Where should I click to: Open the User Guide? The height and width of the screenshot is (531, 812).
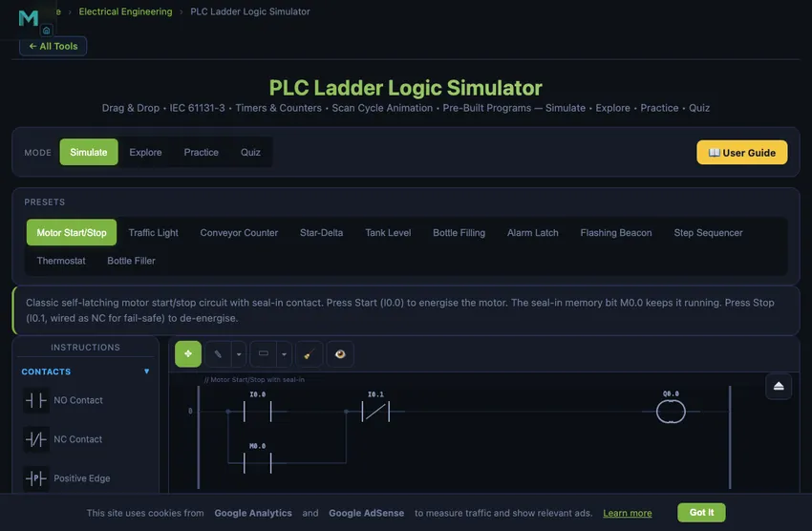[x=741, y=153]
